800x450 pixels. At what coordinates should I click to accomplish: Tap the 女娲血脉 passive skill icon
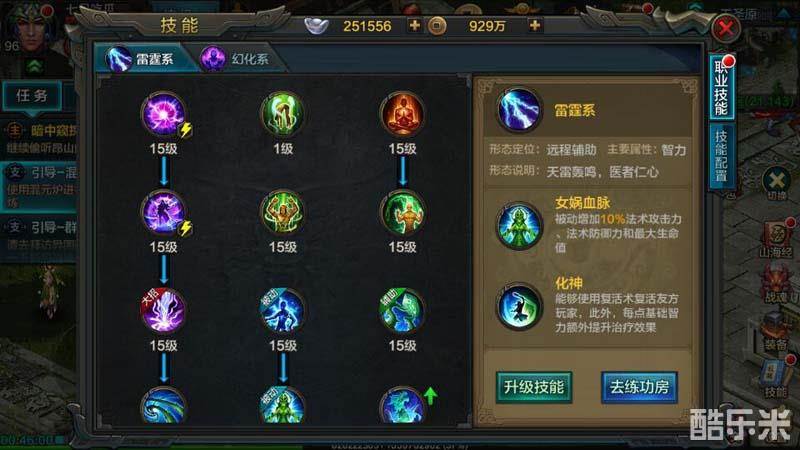[519, 225]
